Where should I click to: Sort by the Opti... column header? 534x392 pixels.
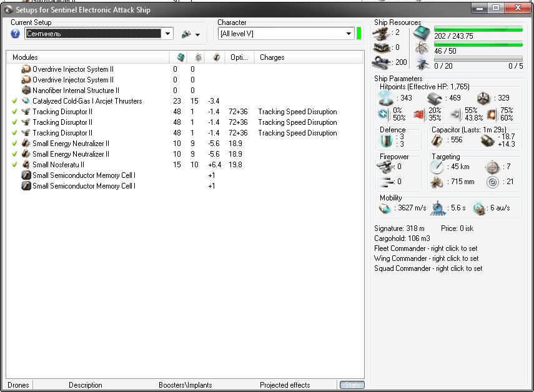click(240, 57)
